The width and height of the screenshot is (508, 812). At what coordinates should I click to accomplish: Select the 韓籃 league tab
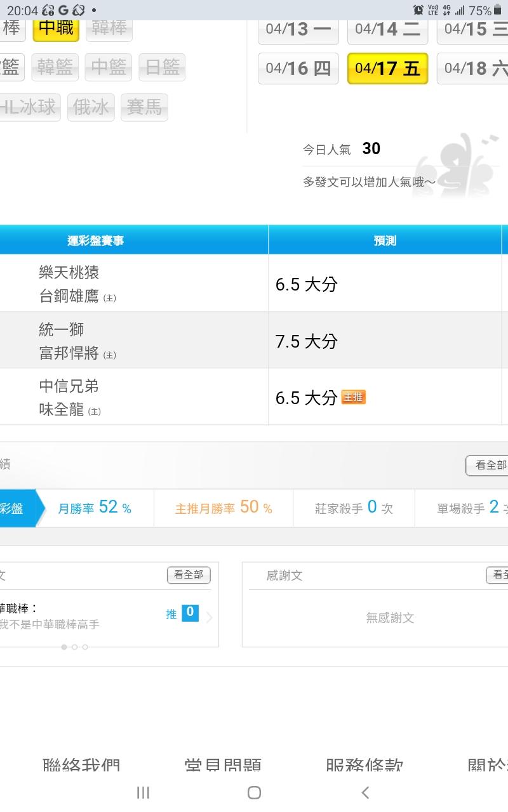click(x=55, y=67)
